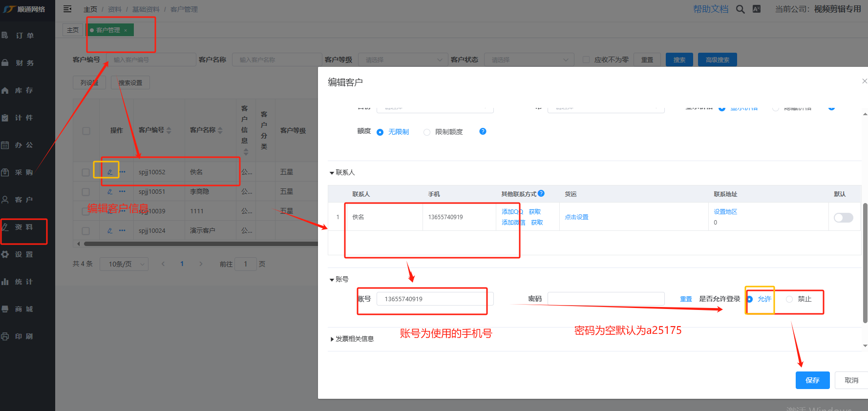Image resolution: width=868 pixels, height=411 pixels.
Task: Click the 列设置 button
Action: (89, 82)
